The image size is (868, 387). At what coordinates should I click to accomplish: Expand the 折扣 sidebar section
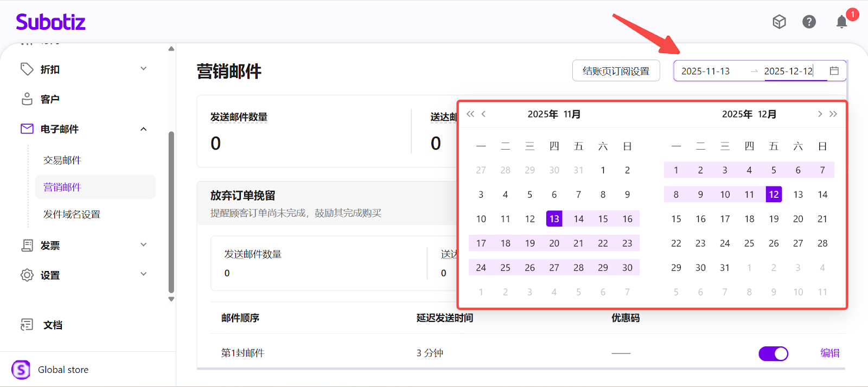[143, 69]
